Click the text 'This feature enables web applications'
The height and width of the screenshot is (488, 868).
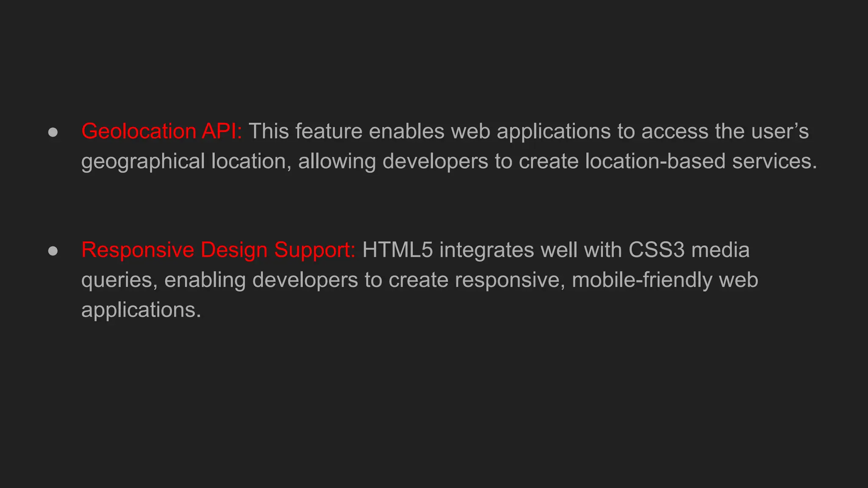429,131
